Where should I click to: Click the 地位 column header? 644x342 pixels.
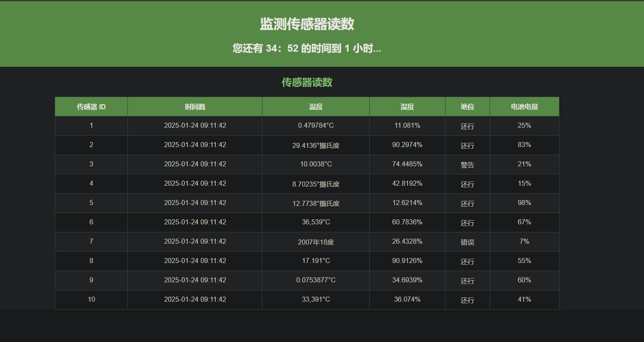(467, 107)
